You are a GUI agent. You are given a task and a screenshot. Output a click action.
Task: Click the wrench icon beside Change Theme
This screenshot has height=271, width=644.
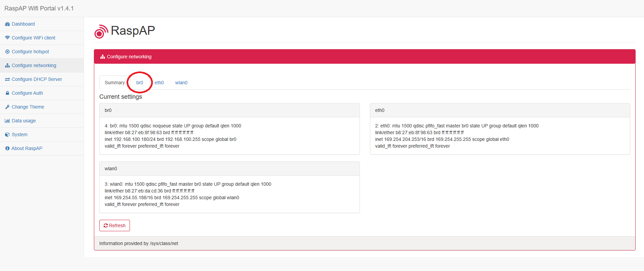point(7,107)
